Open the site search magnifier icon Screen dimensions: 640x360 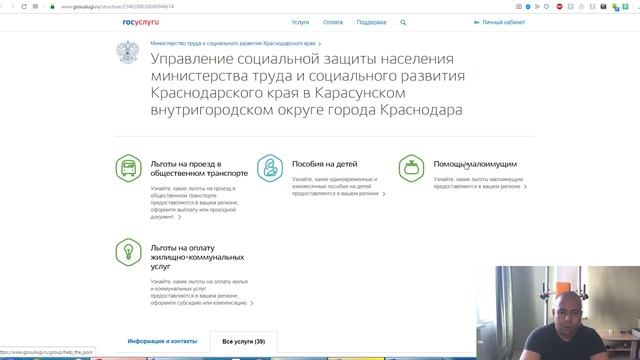[x=403, y=22]
